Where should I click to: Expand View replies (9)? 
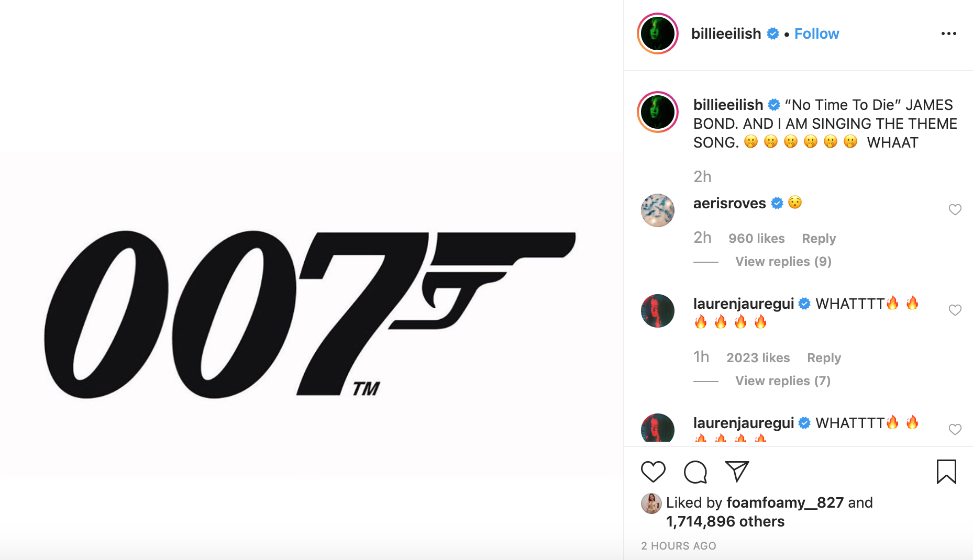(x=783, y=261)
